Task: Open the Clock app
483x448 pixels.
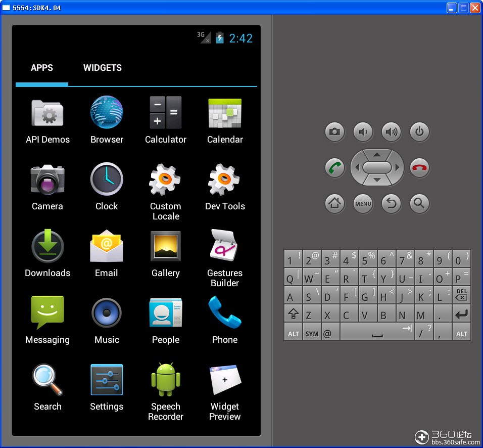Action: 107,187
